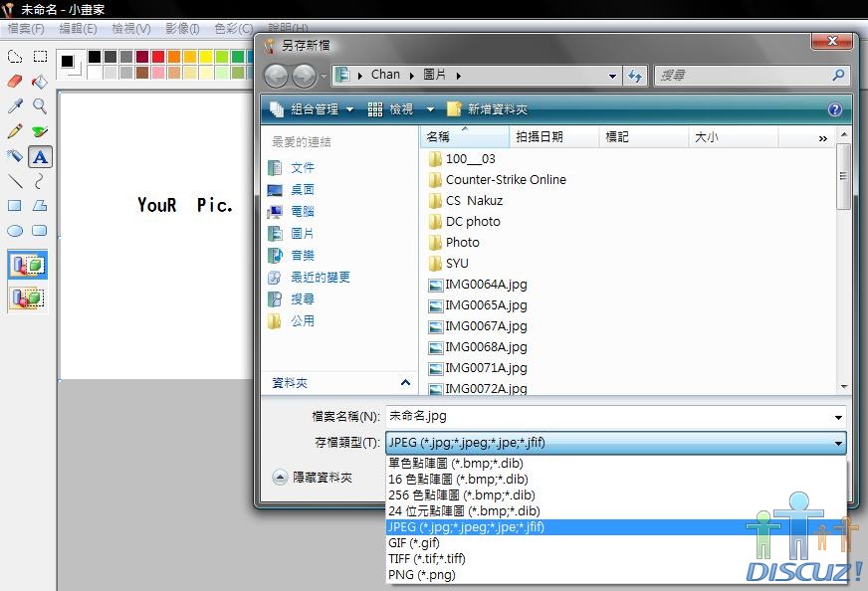The image size is (868, 591).
Task: Enable transparent background drawing option
Action: [27, 296]
